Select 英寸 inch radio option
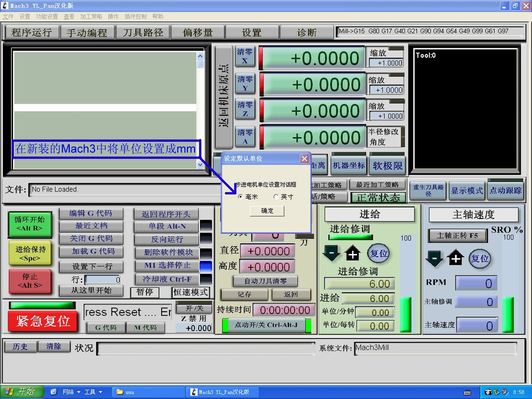Image resolution: width=532 pixels, height=399 pixels. click(x=276, y=197)
